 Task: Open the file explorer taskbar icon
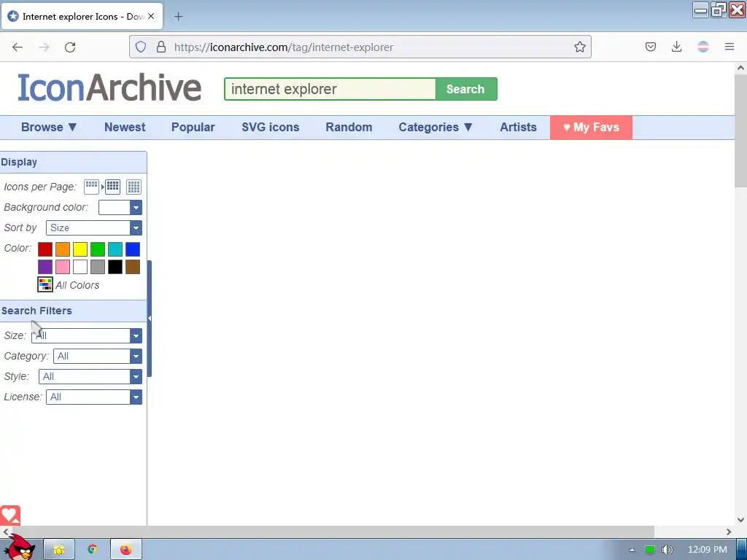point(59,550)
